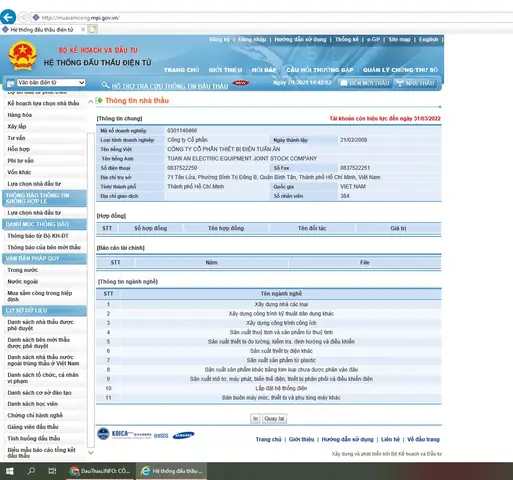Open the Văn bản điện tử dropdown
This screenshot has height=480, width=513.
pos(51,83)
